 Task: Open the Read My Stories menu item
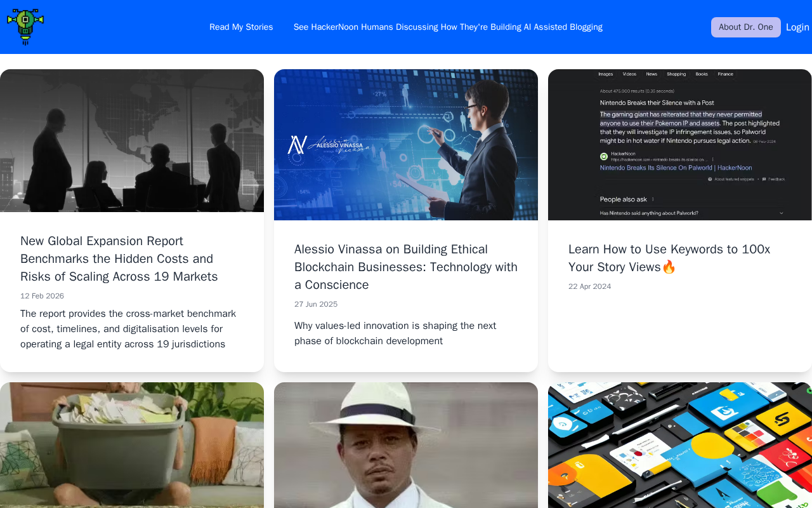241,27
